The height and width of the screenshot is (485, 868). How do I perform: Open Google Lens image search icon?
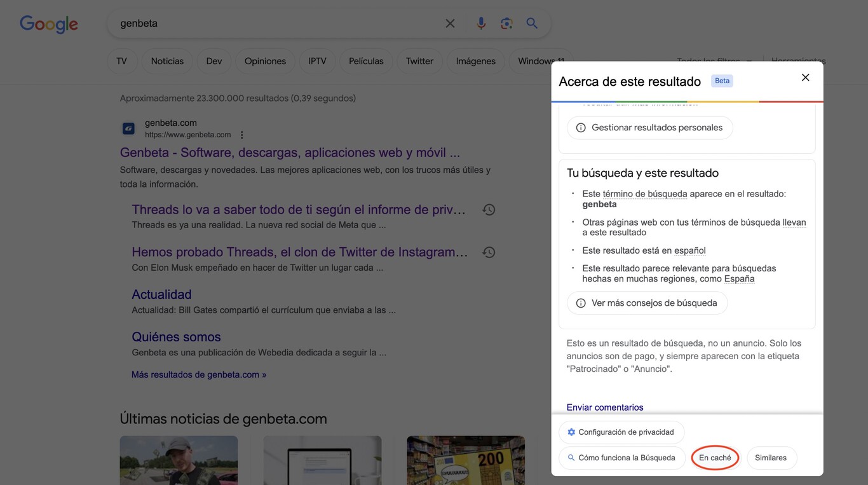506,22
